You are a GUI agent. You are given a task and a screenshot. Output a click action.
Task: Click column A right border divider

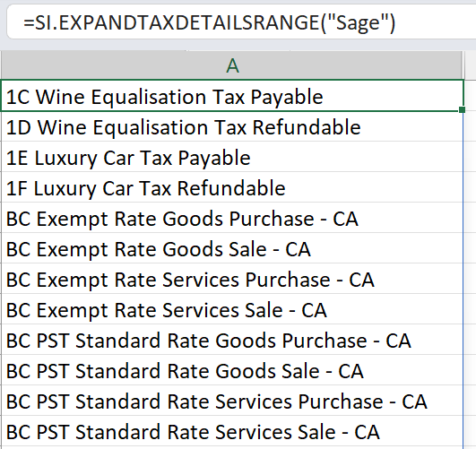tap(463, 65)
